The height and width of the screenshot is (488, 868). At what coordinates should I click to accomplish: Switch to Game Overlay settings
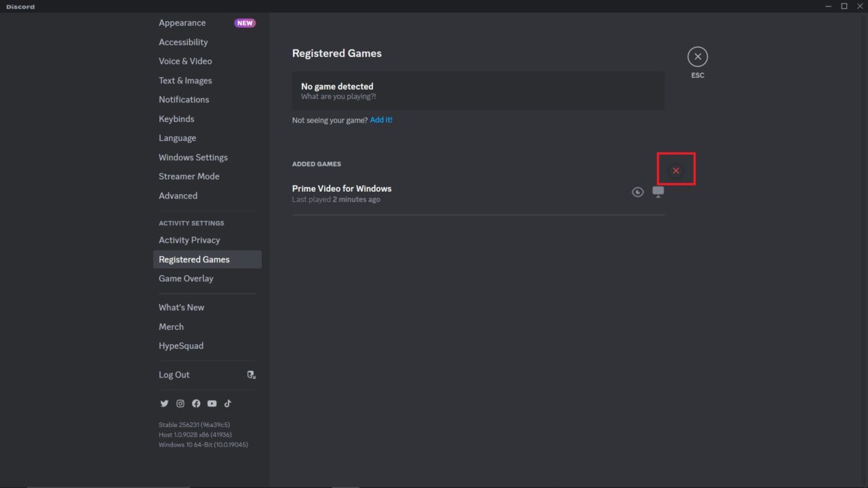186,278
